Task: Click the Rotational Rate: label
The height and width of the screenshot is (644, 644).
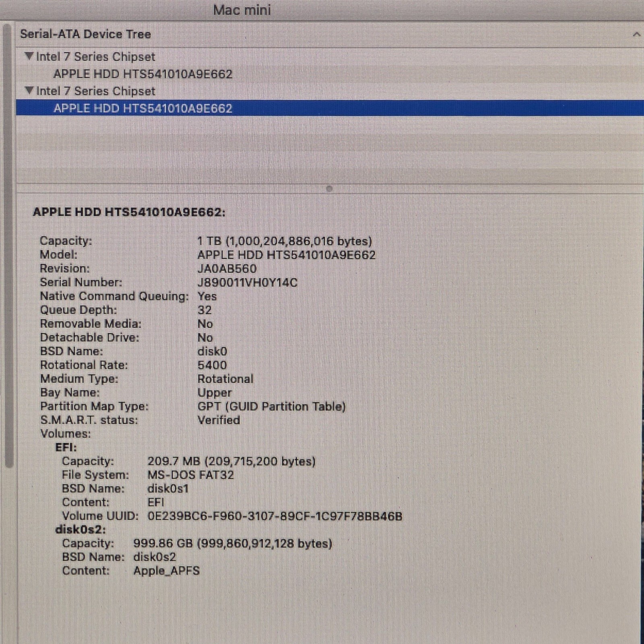Action: [84, 365]
